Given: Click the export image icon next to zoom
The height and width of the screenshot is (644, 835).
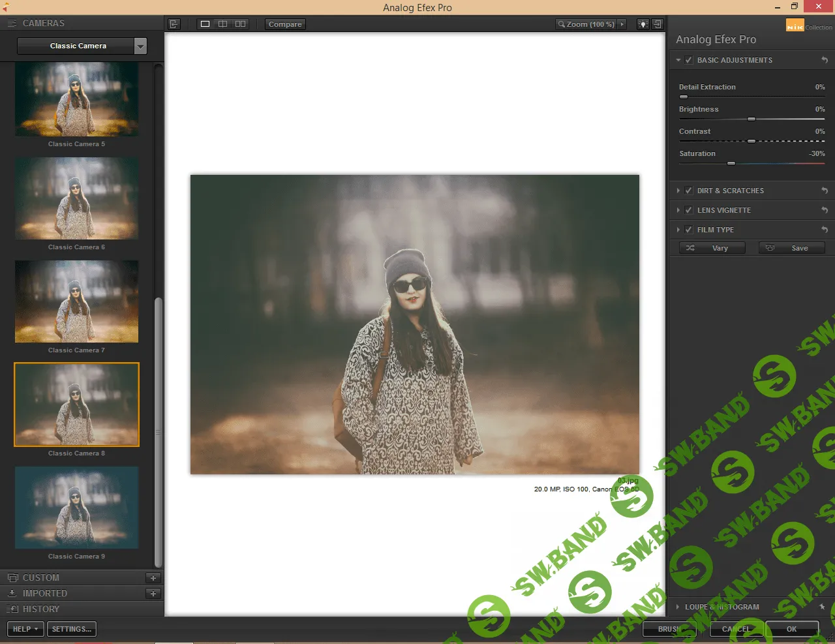Looking at the screenshot, I should coord(657,23).
